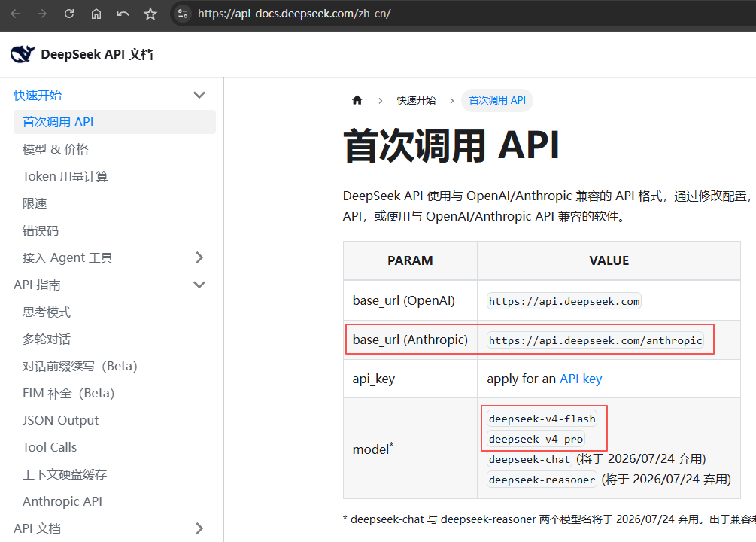Click the browser forward arrow

click(42, 14)
